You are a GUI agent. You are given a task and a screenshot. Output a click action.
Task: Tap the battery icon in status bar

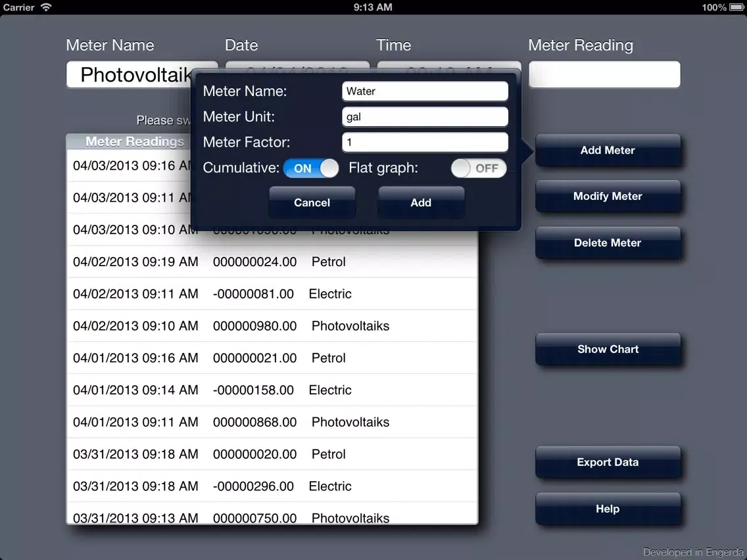[736, 7]
